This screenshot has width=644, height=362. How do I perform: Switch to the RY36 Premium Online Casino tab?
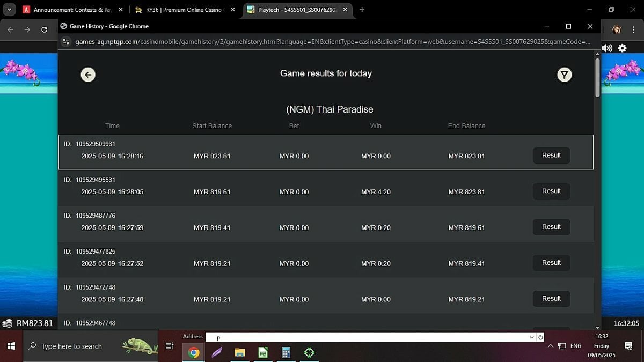185,10
